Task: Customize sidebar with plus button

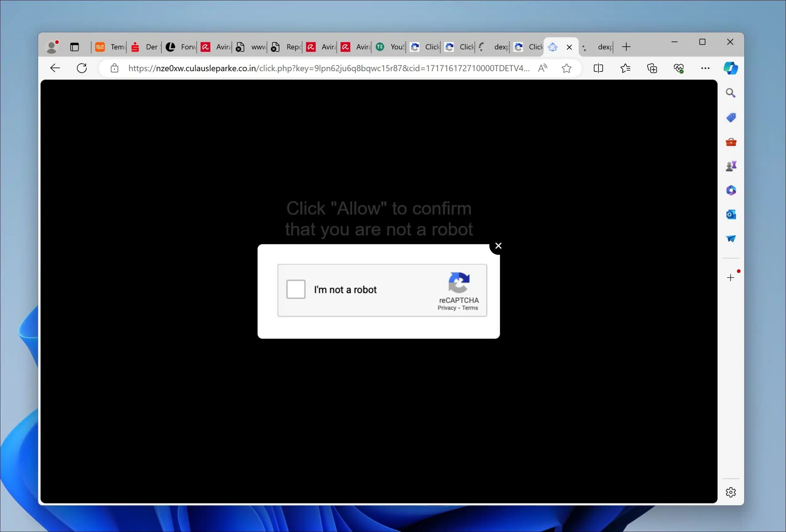Action: pyautogui.click(x=730, y=278)
